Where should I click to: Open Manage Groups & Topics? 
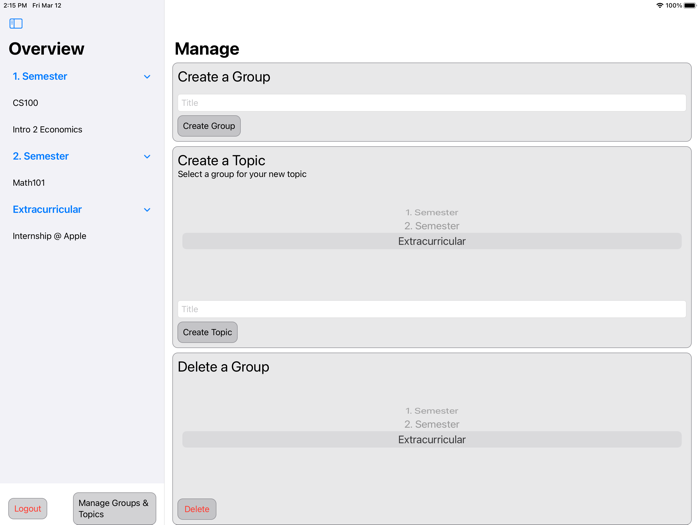pos(114,508)
